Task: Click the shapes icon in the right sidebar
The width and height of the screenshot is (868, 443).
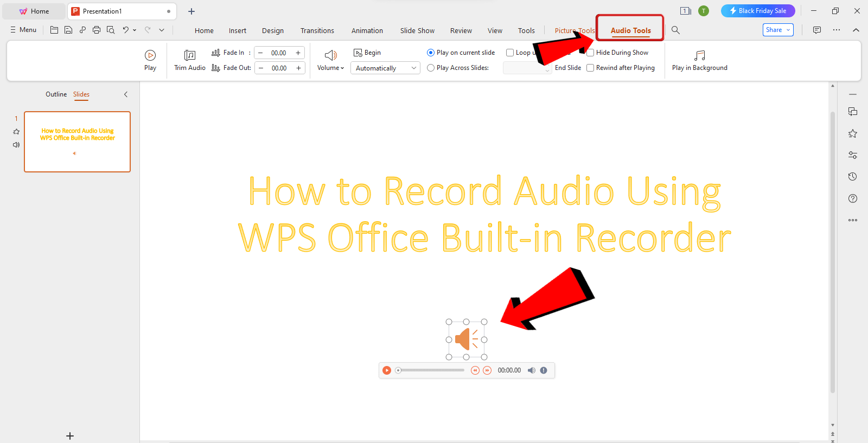Action: pyautogui.click(x=853, y=112)
